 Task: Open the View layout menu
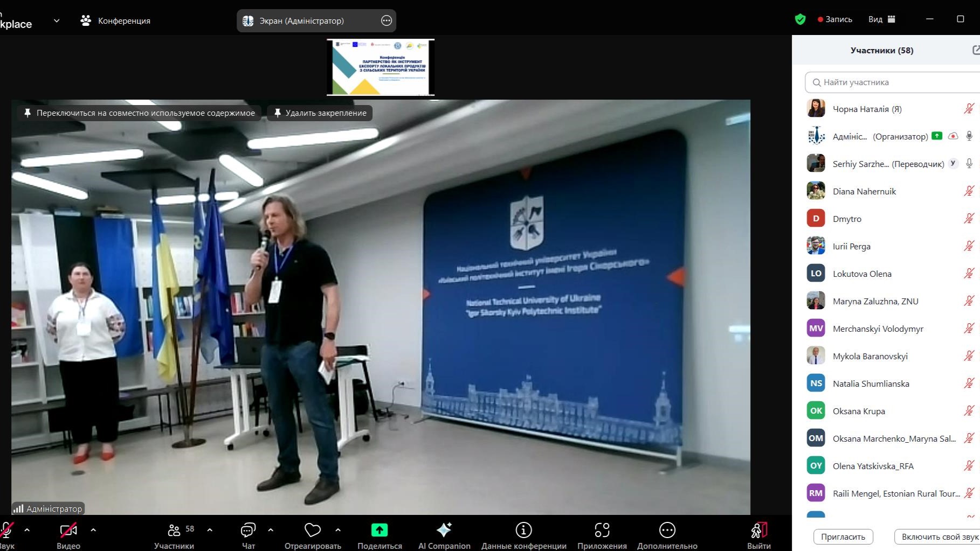tap(881, 19)
